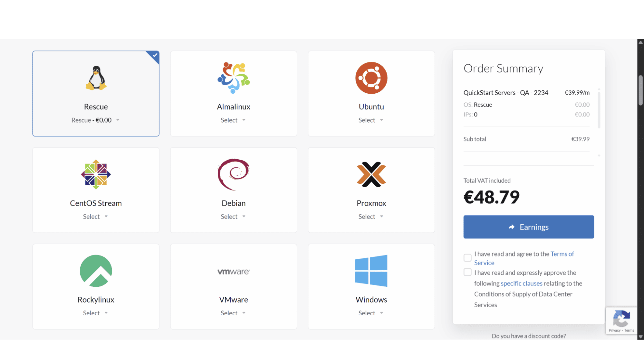Click the page scrollbar up arrow
Image resolution: width=644 pixels, height=362 pixels.
pos(641,42)
